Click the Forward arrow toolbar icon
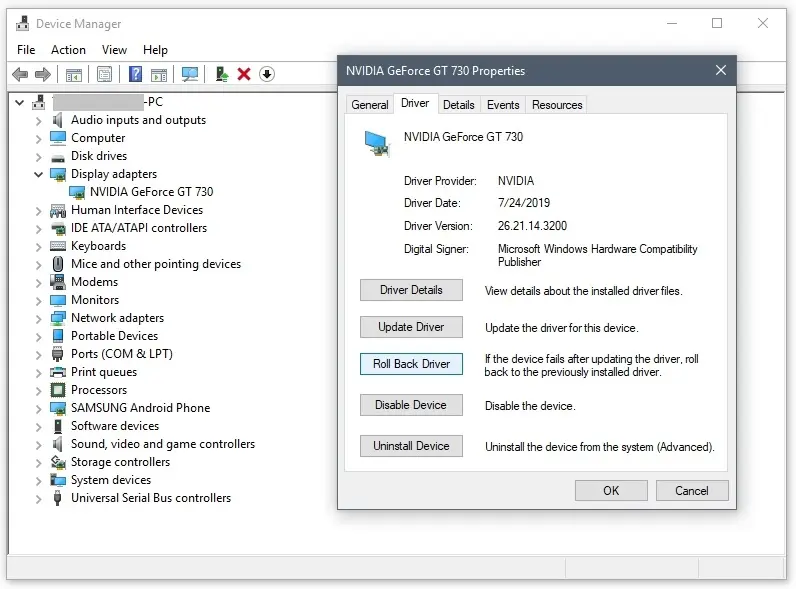 click(43, 74)
